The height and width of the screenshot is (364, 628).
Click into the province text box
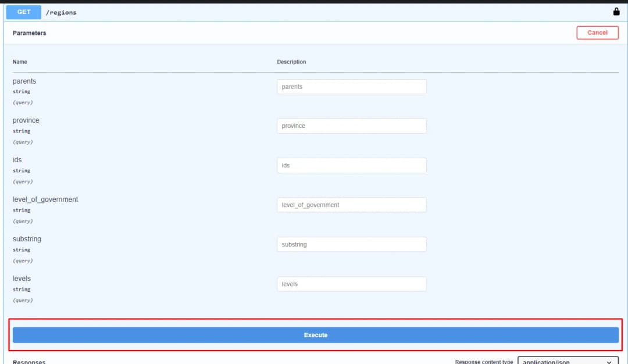(x=351, y=126)
